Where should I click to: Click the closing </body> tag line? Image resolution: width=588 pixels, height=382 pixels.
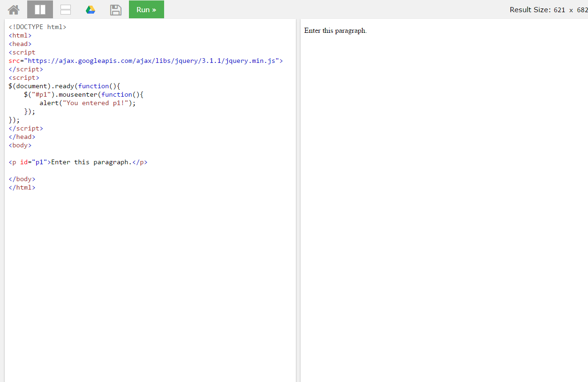pyautogui.click(x=22, y=179)
